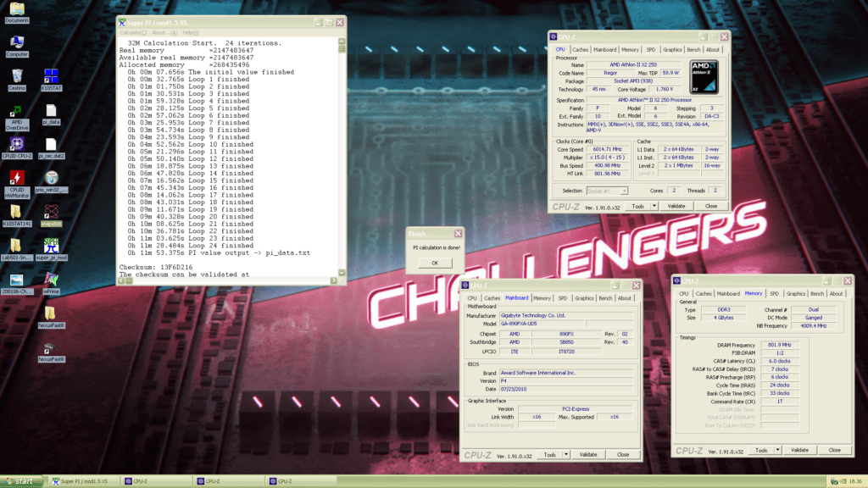Screen dimensions: 868x488
Task: Open SPD tab in Mainboard CPU-Z window
Action: 563,298
